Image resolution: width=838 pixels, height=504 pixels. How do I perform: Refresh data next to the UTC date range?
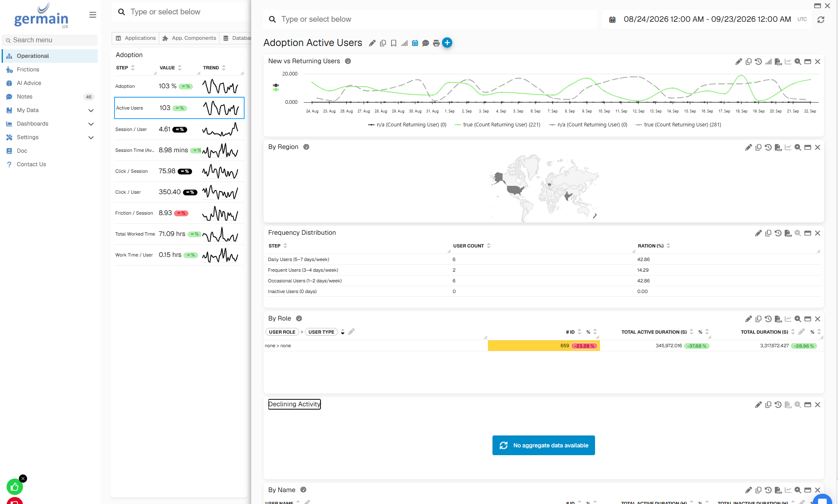(821, 20)
